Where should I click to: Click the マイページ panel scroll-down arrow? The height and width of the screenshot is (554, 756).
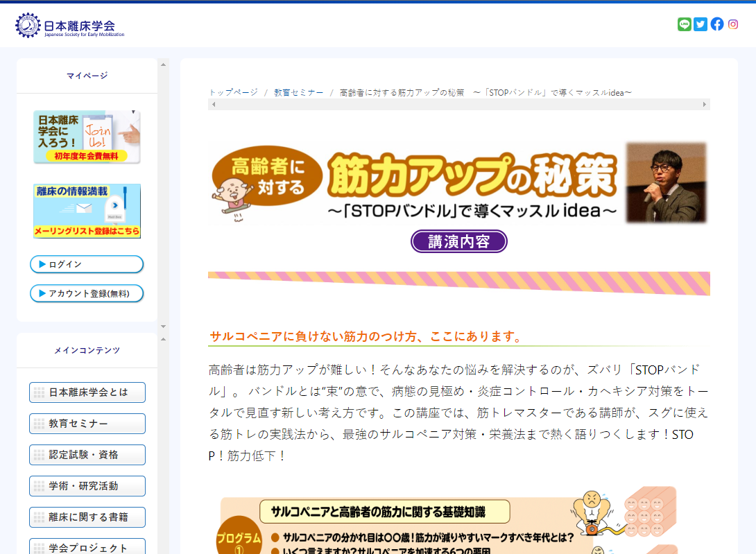pos(164,327)
